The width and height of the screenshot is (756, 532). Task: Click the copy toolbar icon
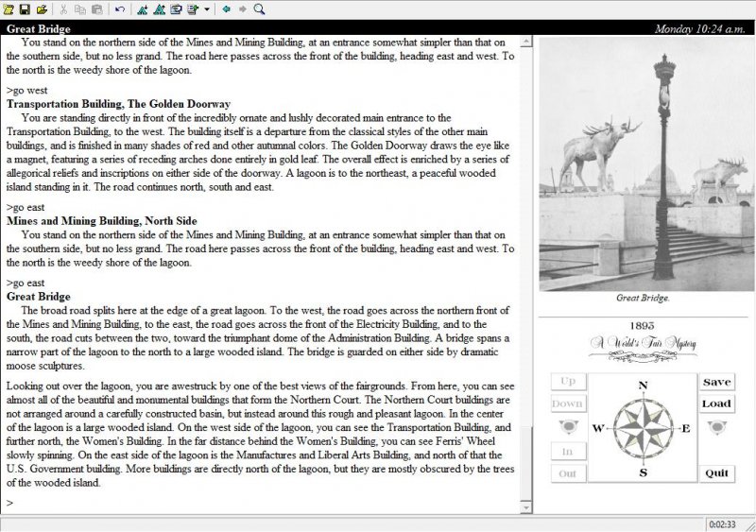[80, 9]
